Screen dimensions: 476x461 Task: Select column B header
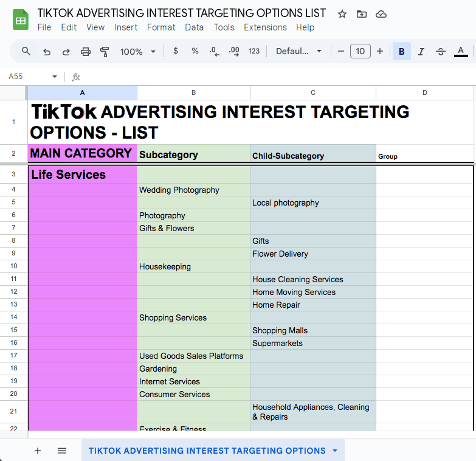point(193,92)
